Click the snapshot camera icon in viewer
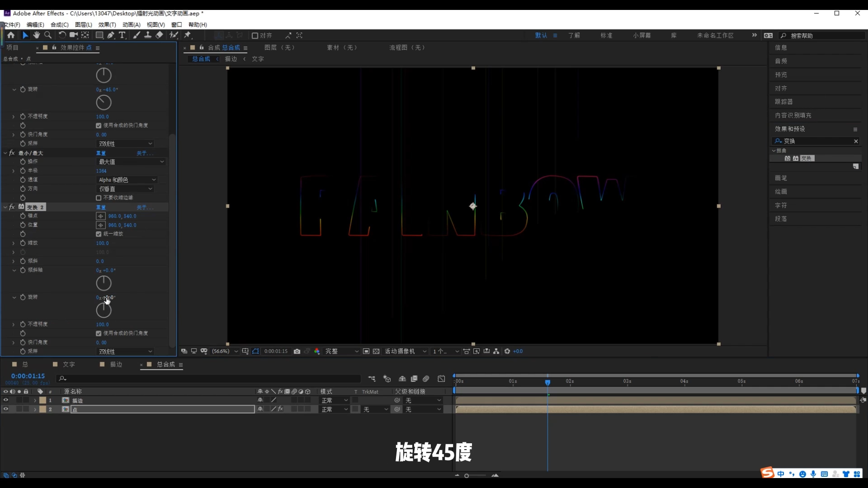 (x=297, y=351)
